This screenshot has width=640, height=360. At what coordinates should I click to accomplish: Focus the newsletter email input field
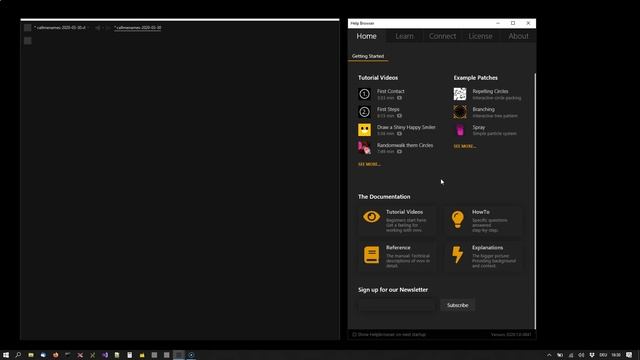click(x=396, y=305)
